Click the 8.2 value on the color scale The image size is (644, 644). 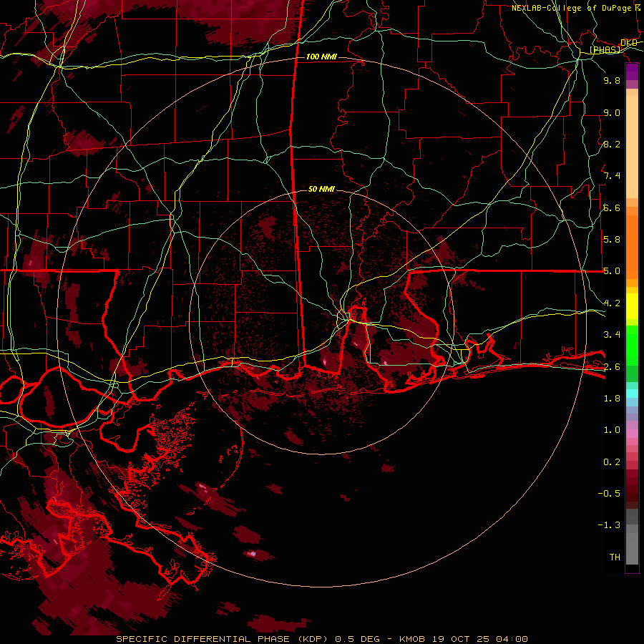pos(612,144)
